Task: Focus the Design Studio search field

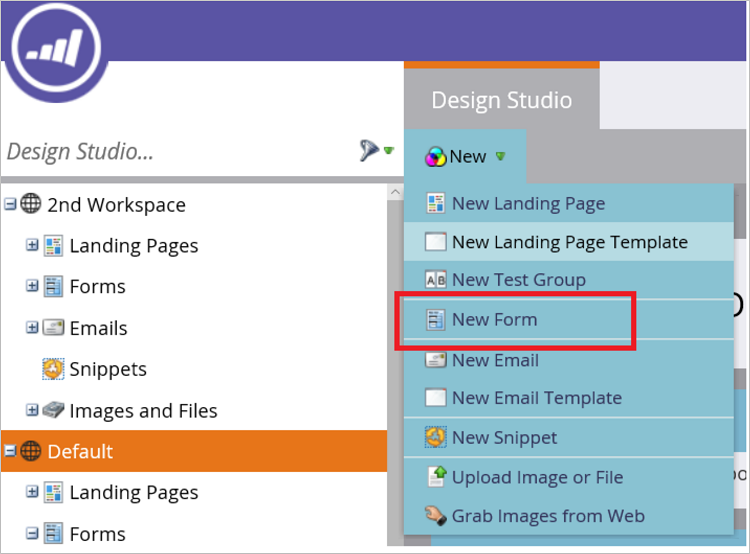Action: click(170, 152)
